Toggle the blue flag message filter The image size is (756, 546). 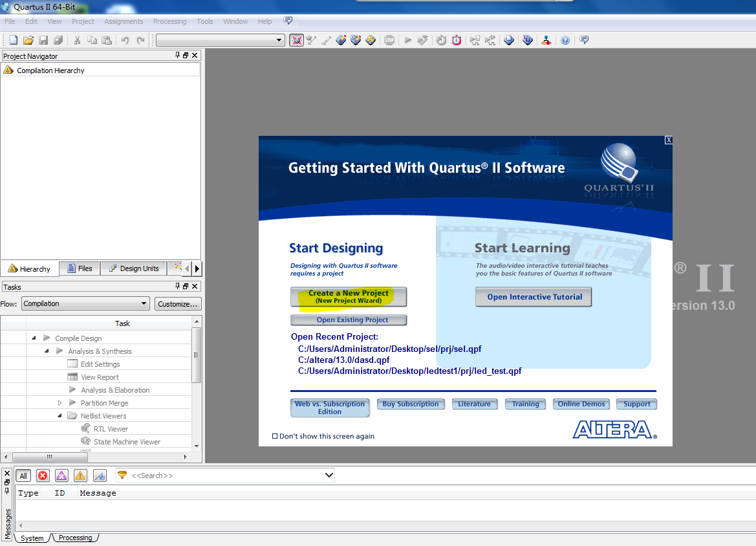tap(100, 475)
